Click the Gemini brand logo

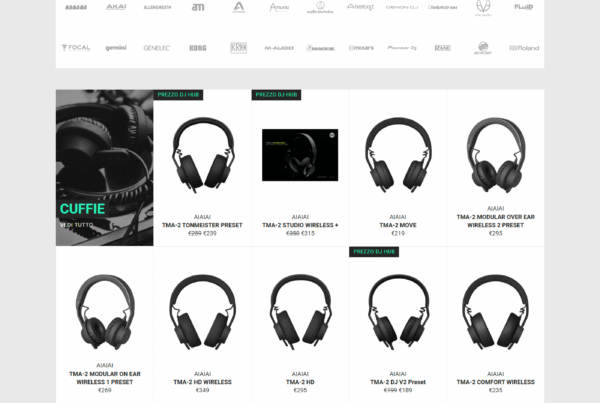point(116,47)
